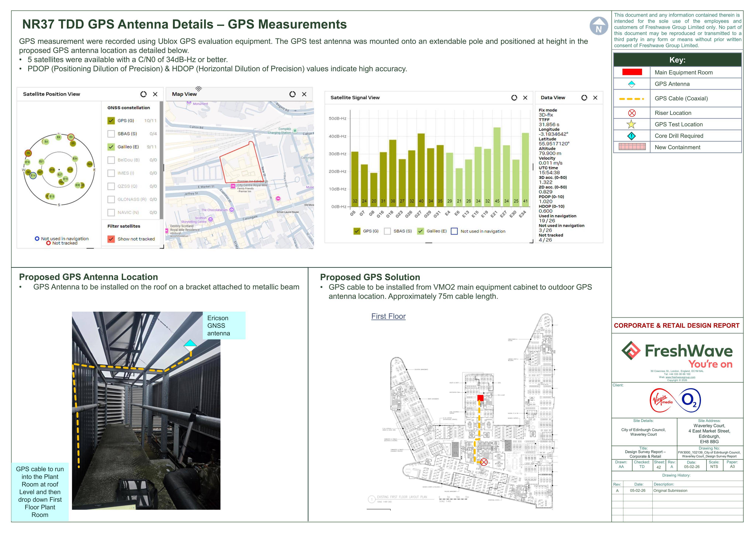Image resolution: width=756 pixels, height=535 pixels.
Task: Uncheck the GPS (G) constellation checkbox
Action: click(x=111, y=121)
